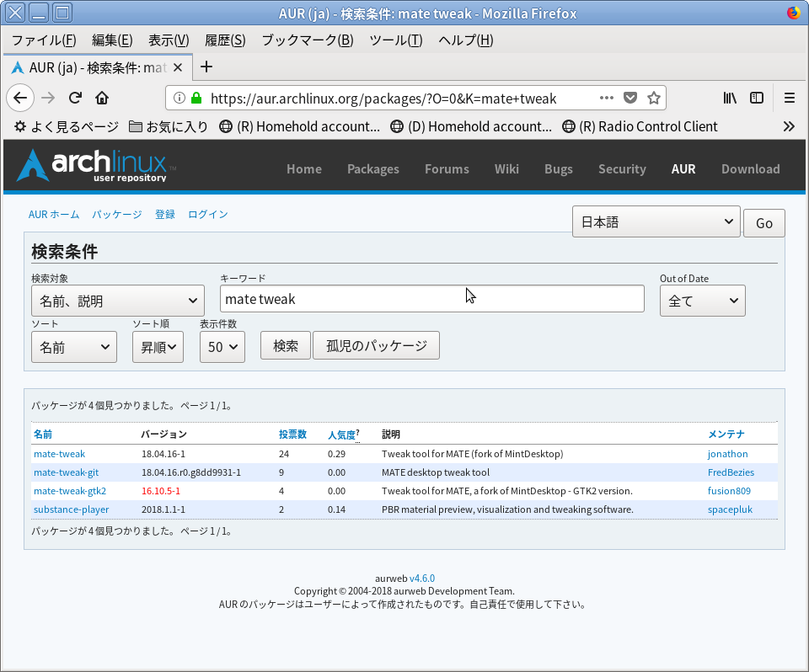Sort results by 人気度 column header
This screenshot has width=809, height=672.
(x=341, y=435)
